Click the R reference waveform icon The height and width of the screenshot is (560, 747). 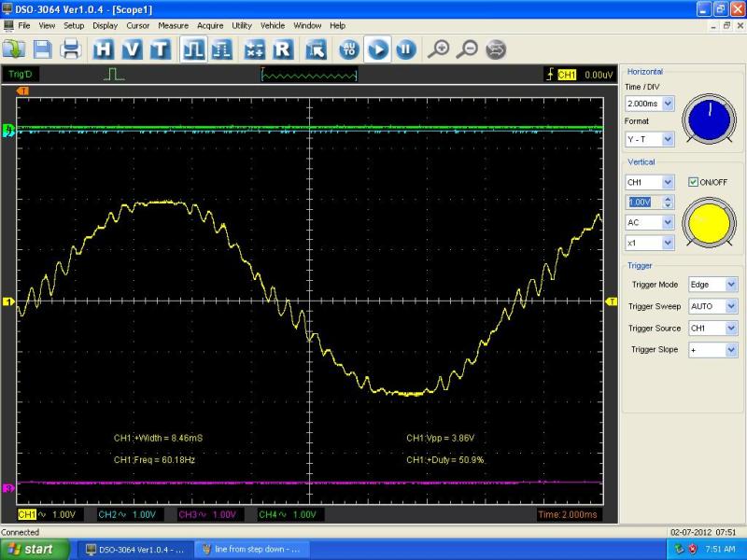tap(283, 49)
